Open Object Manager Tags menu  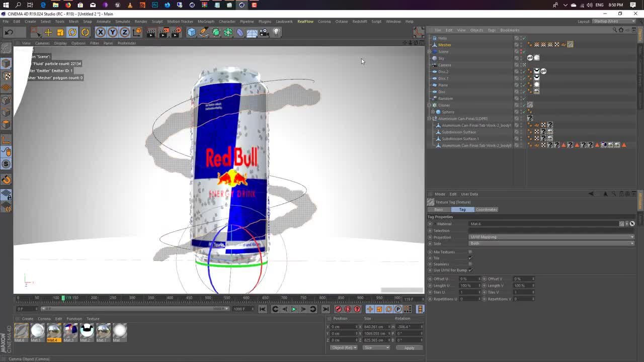492,30
